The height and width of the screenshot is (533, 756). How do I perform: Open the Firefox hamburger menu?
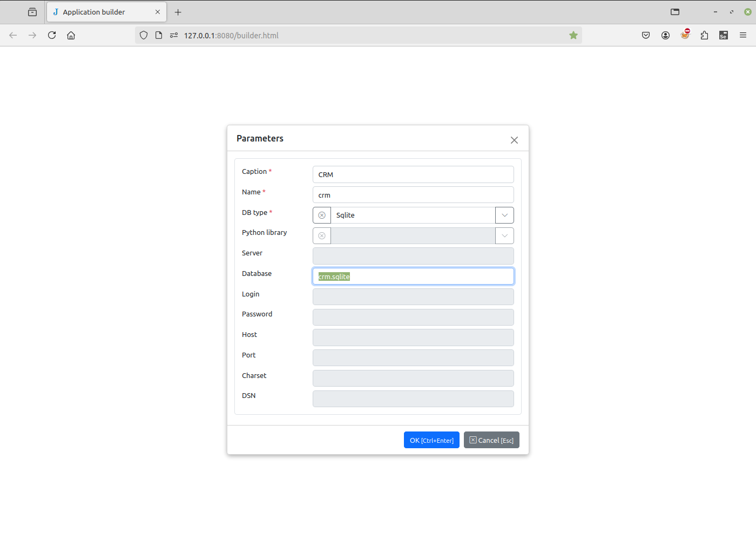(743, 36)
